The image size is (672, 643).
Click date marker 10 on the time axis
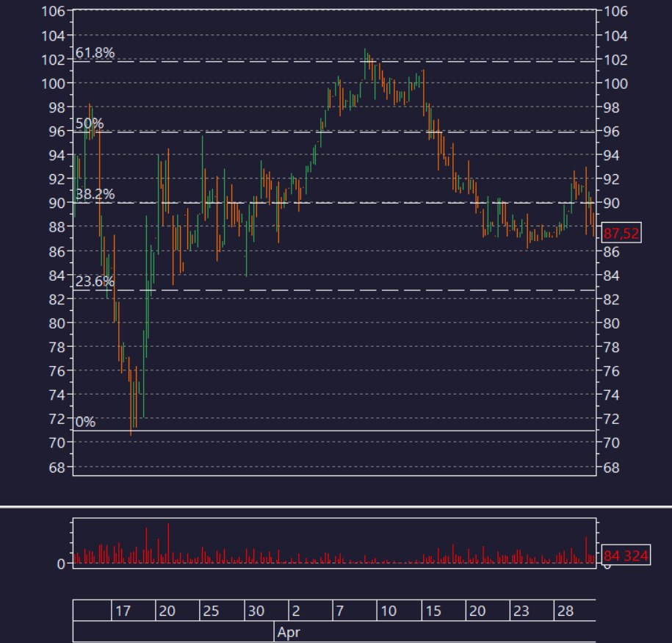pyautogui.click(x=389, y=611)
